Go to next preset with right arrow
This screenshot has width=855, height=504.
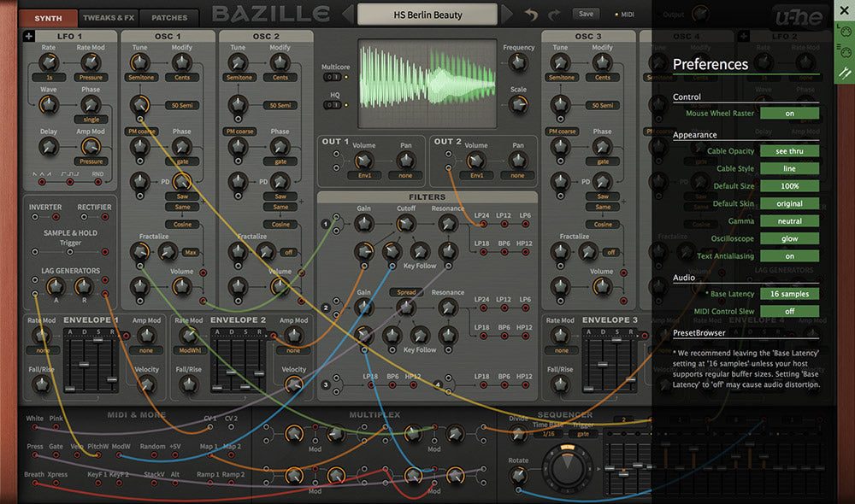click(x=506, y=15)
